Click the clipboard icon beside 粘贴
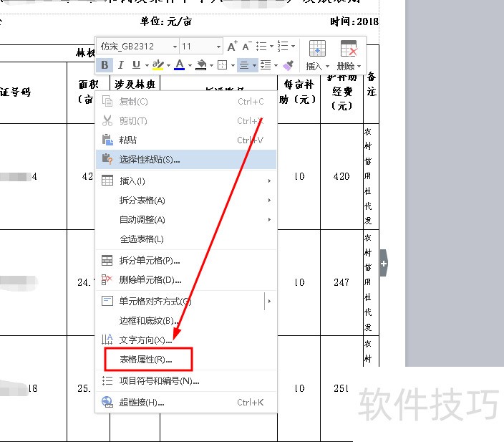Screen dimensions: 504x442 click(x=107, y=140)
